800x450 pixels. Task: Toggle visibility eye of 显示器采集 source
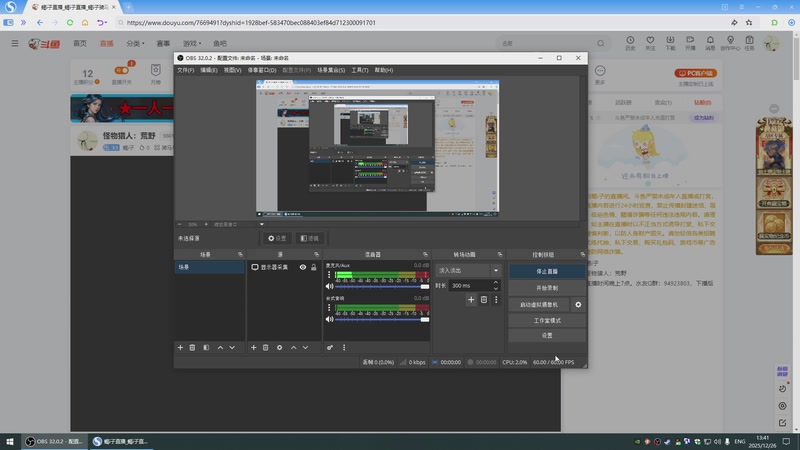point(302,268)
